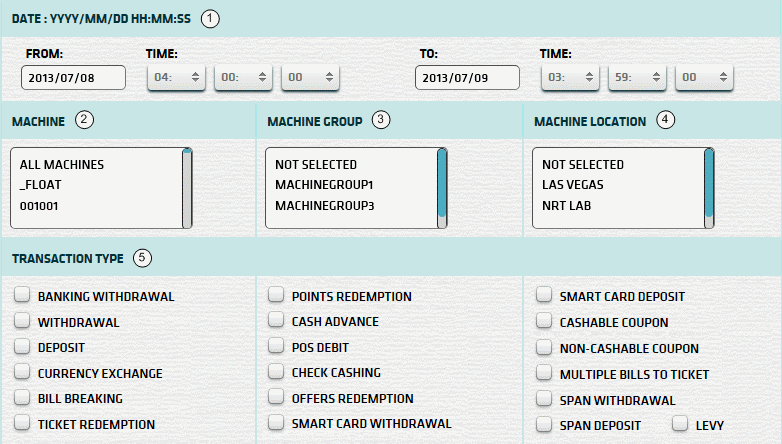This screenshot has height=444, width=782.
Task: Select ALL MACHINES in the machine list
Action: click(x=62, y=164)
